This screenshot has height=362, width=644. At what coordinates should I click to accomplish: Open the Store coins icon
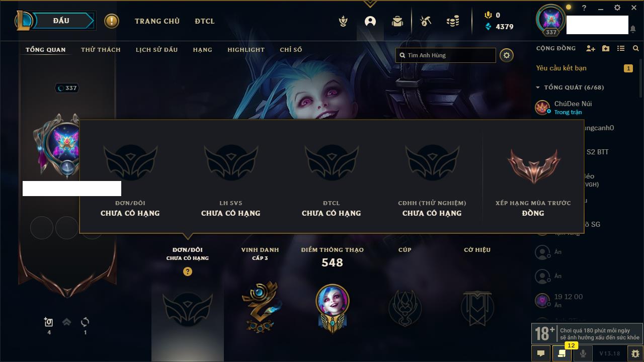[453, 21]
